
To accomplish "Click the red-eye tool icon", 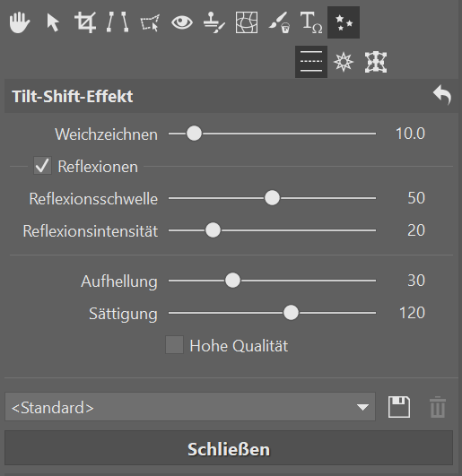I will click(182, 22).
